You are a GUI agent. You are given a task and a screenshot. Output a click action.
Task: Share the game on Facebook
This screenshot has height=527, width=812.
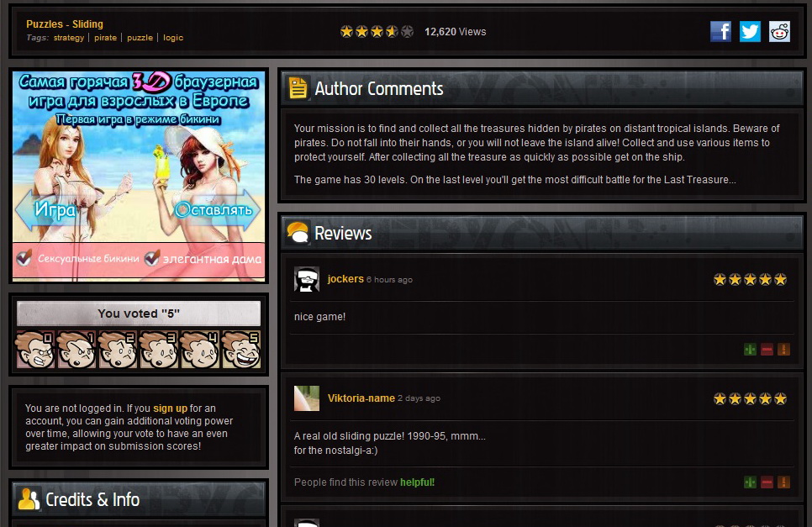click(720, 32)
